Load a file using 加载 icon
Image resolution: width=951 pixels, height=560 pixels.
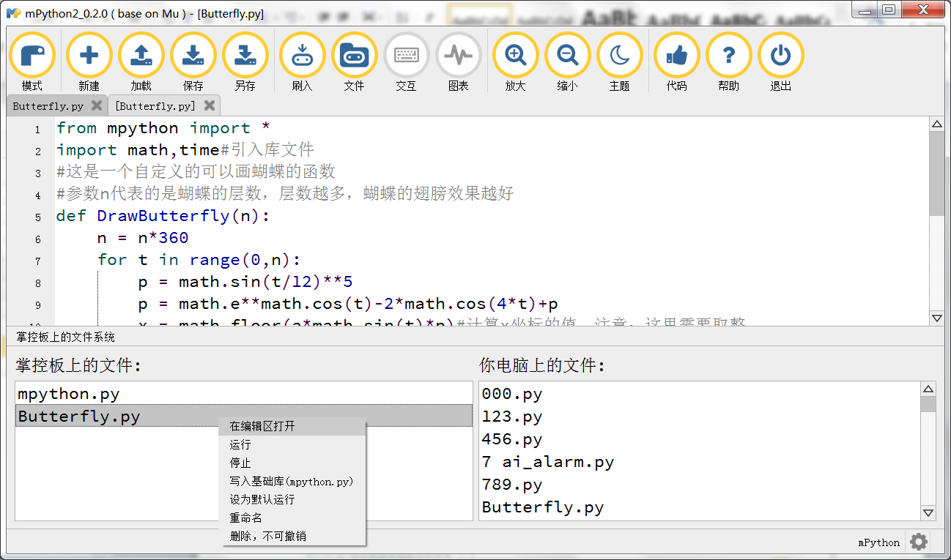coord(141,56)
